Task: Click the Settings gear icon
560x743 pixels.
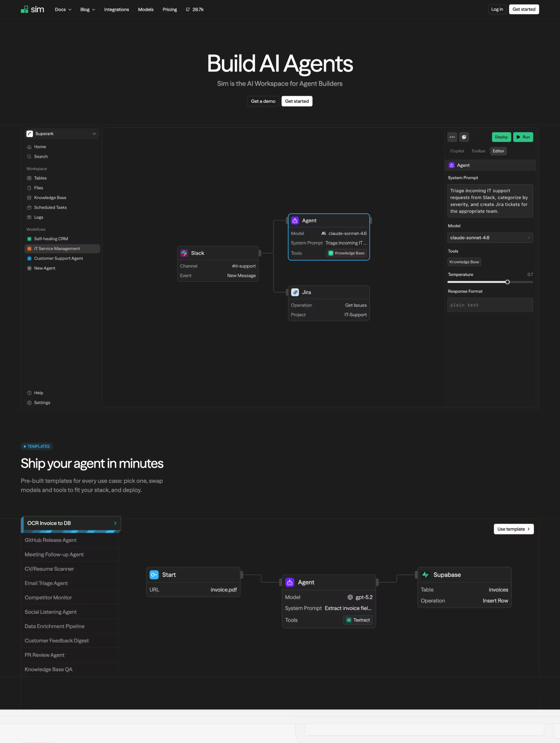Action: click(29, 402)
